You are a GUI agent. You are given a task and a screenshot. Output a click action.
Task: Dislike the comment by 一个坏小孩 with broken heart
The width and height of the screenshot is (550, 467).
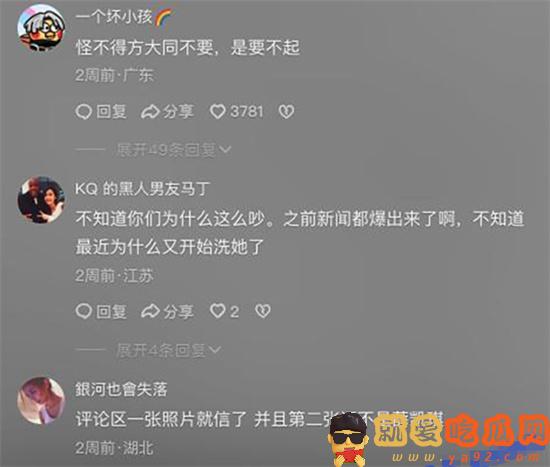(x=286, y=112)
